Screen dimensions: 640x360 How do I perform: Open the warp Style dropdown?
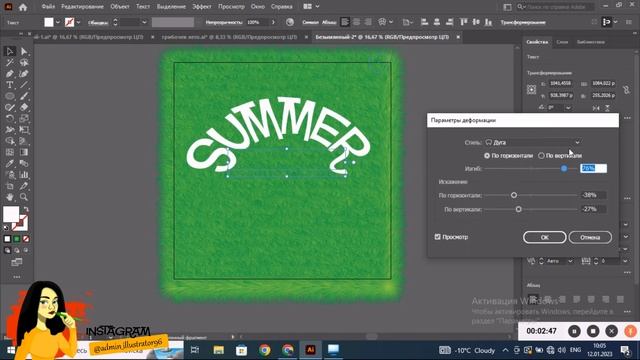(533, 142)
